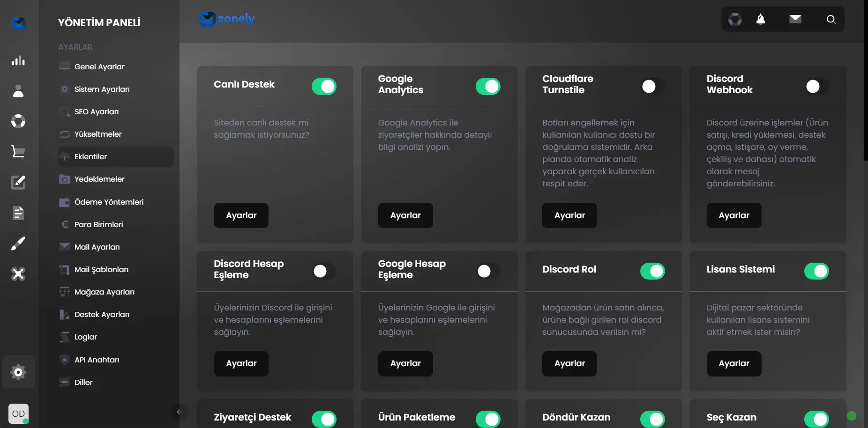Image resolution: width=868 pixels, height=428 pixels.
Task: Open the shopping cart store icon
Action: [x=18, y=152]
